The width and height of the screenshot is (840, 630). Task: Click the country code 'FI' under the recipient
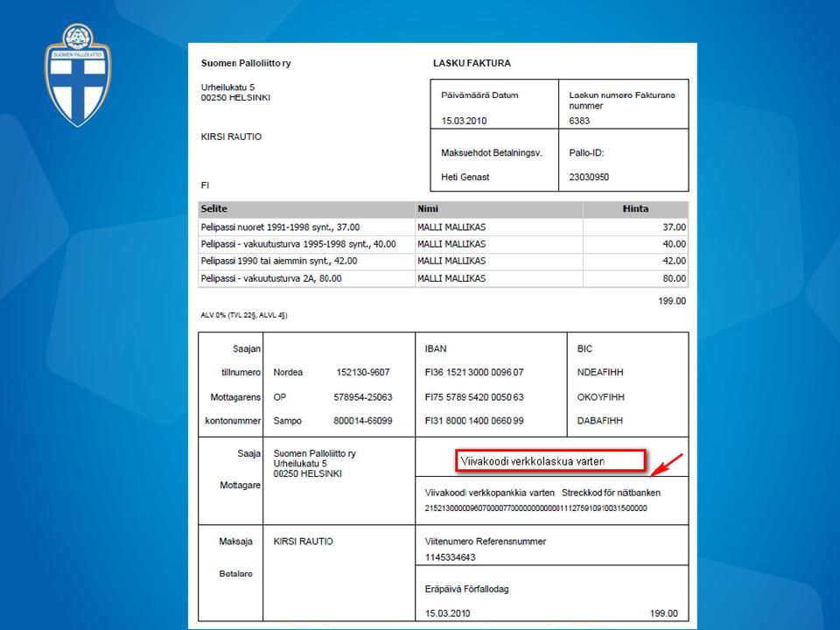pyautogui.click(x=205, y=185)
